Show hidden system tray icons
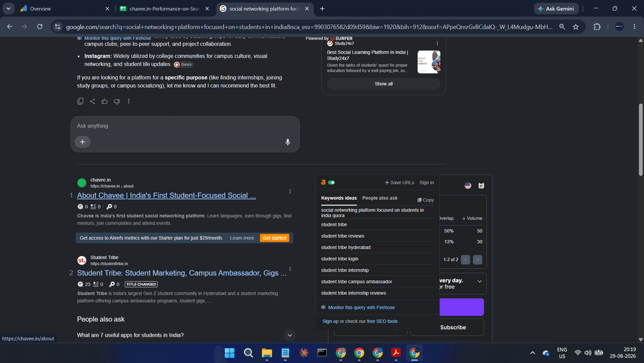 click(532, 353)
